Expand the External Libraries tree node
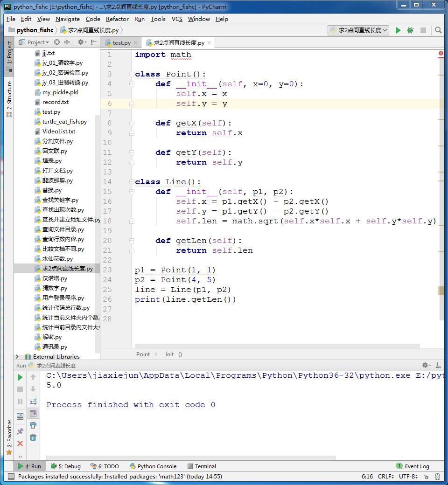 (17, 357)
